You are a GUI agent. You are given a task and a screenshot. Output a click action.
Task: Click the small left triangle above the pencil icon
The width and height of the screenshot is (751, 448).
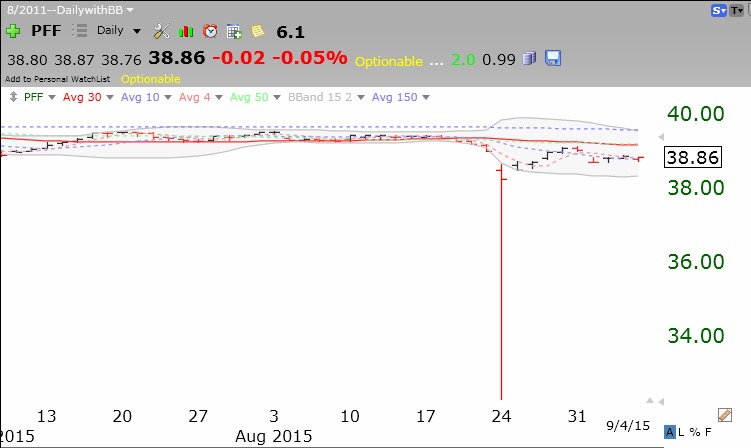(x=661, y=402)
